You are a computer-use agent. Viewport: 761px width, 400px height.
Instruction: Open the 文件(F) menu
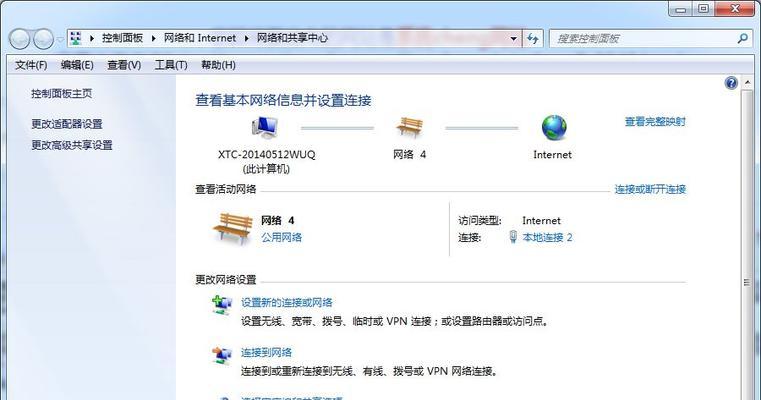(31, 65)
